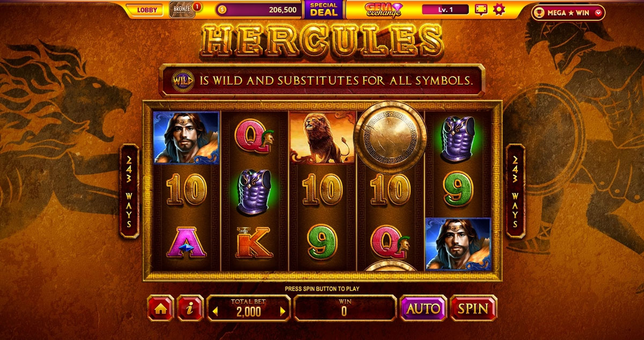Viewport: 644px width, 340px height.
Task: Open the Gem Exchange
Action: point(383,10)
